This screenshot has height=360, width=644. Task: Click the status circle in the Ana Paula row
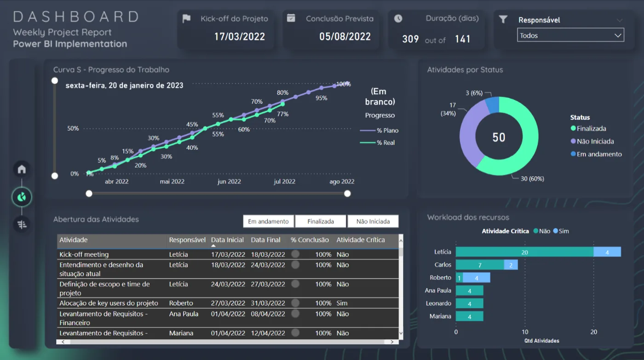click(295, 313)
